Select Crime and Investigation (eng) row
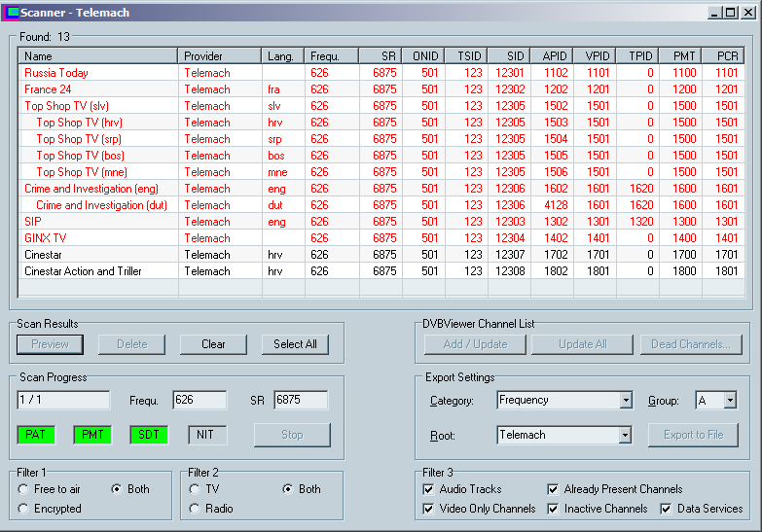The image size is (762, 532). (x=381, y=189)
